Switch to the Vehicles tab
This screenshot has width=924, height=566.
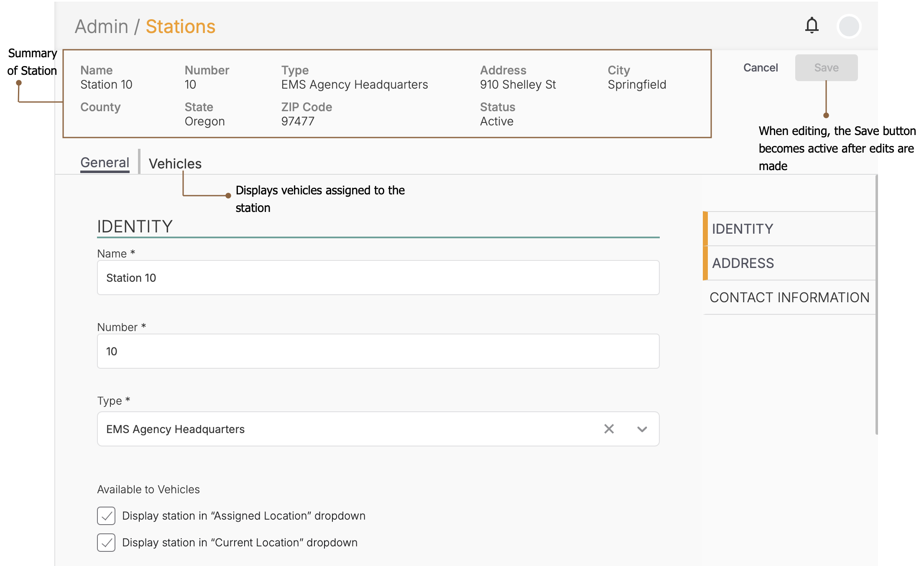[175, 163]
